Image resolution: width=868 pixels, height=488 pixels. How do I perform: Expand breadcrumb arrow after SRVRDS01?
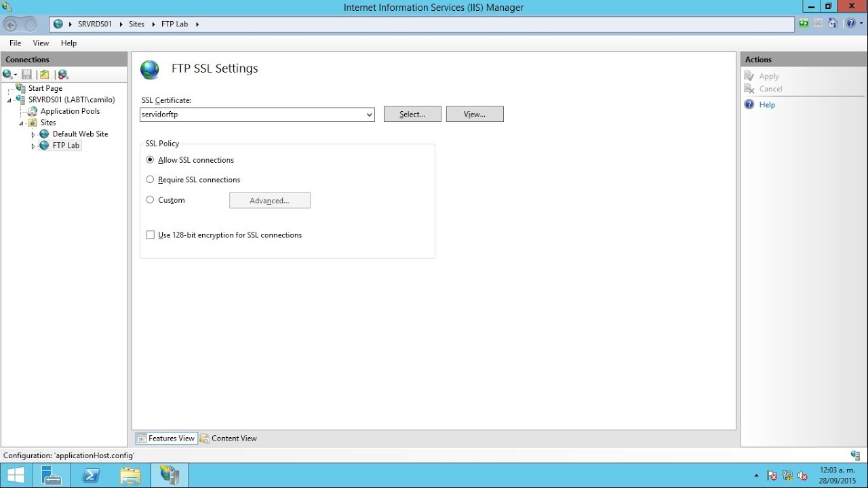121,24
